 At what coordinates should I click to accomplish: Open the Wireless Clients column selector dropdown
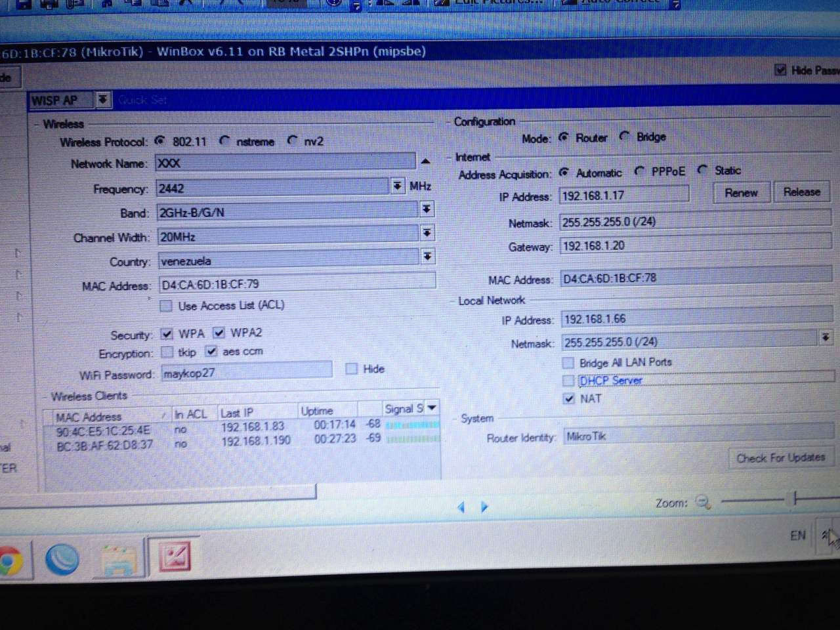(x=432, y=408)
